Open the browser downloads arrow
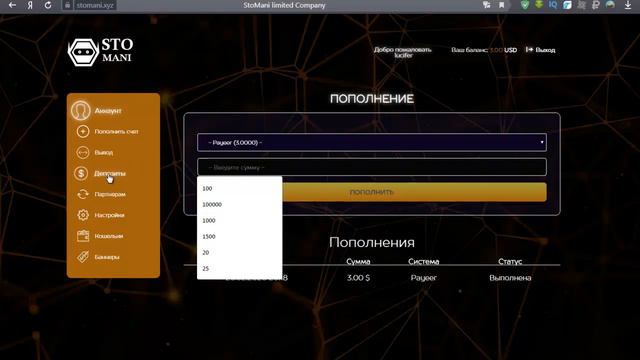Screen dimensions: 640x360 (628, 5)
